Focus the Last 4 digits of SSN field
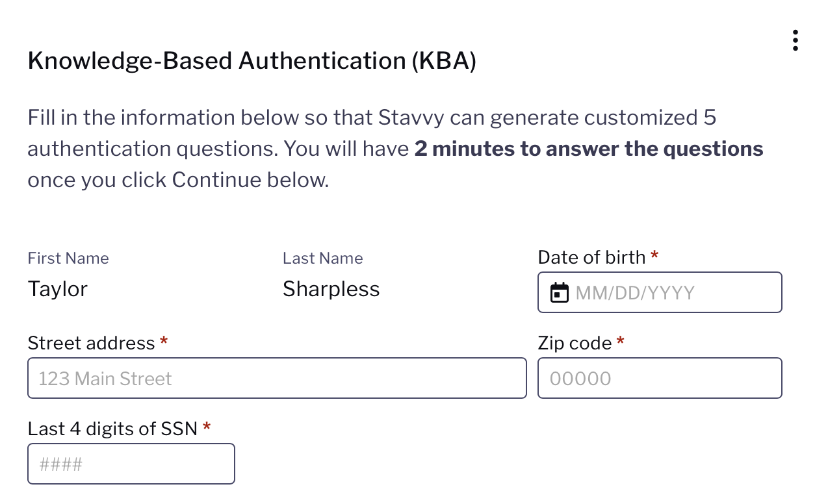Image resolution: width=815 pixels, height=504 pixels. tap(131, 464)
